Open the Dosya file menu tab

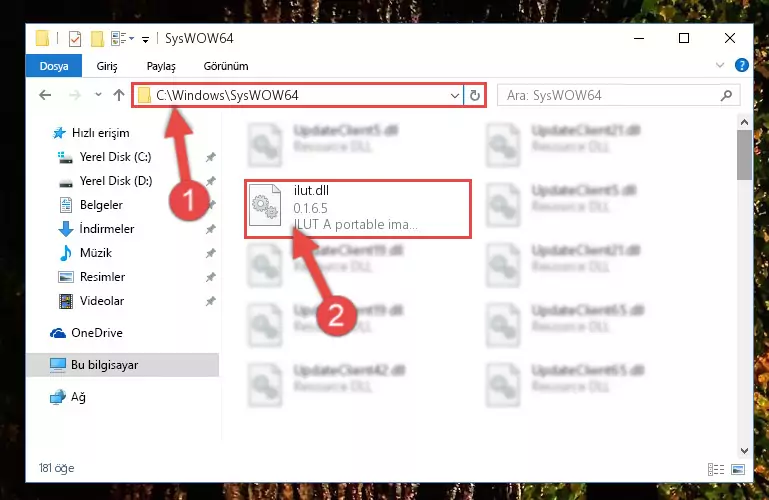click(54, 66)
